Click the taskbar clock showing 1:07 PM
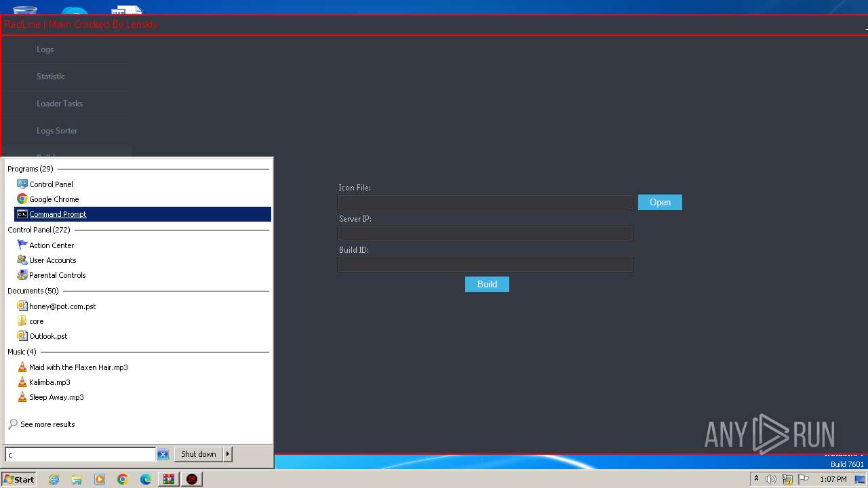Screen dimensions: 868x488 [833, 479]
